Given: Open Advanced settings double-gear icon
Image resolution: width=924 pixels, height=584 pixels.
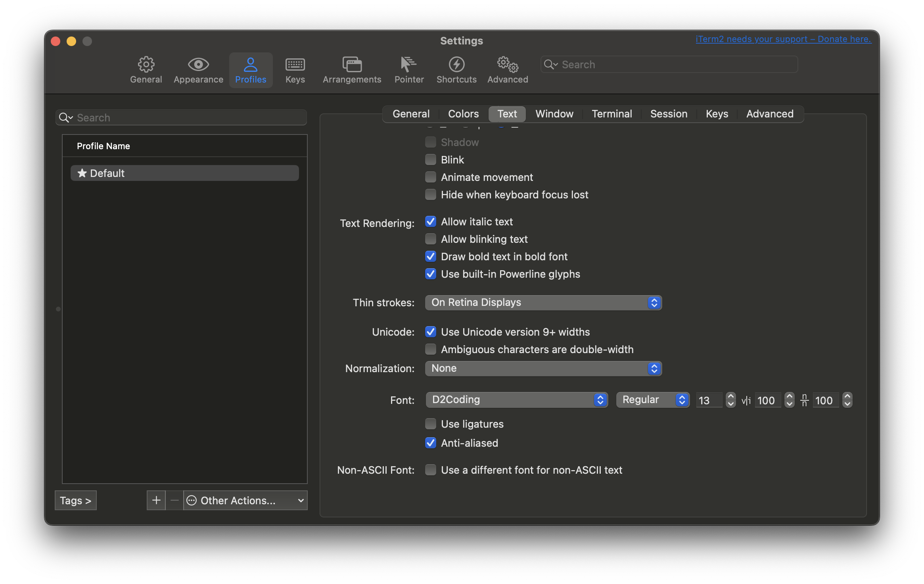Looking at the screenshot, I should click(x=508, y=65).
